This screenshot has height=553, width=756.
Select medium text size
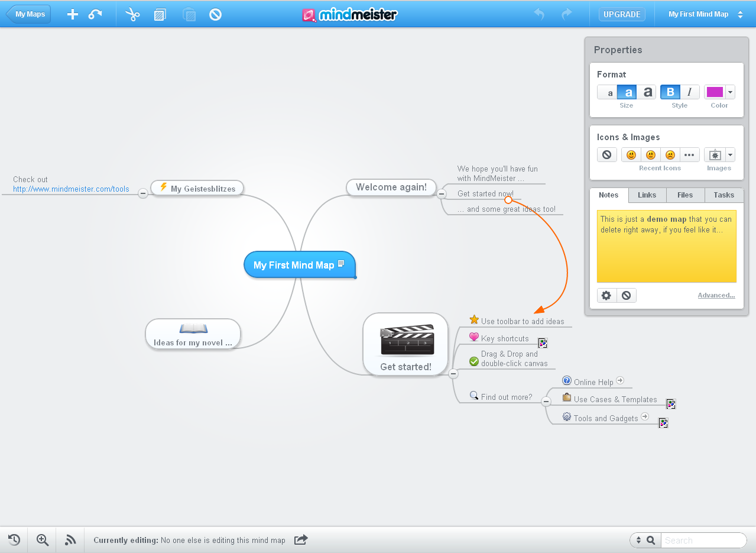tap(628, 92)
